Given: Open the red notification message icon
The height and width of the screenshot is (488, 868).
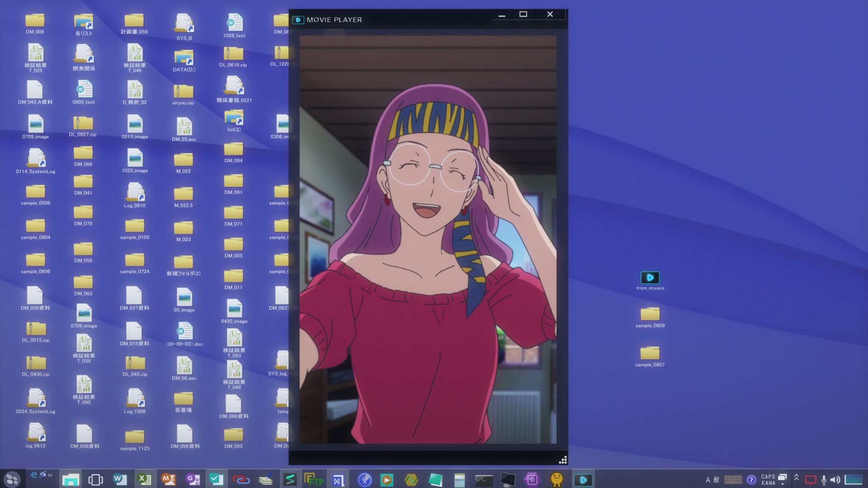Looking at the screenshot, I should [x=811, y=480].
